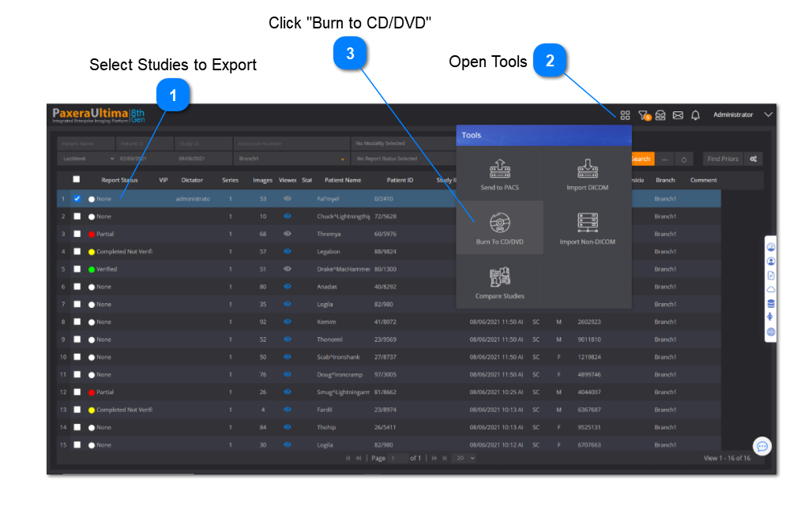Click the notifications bell icon
The width and height of the screenshot is (812, 510).
pyautogui.click(x=695, y=115)
